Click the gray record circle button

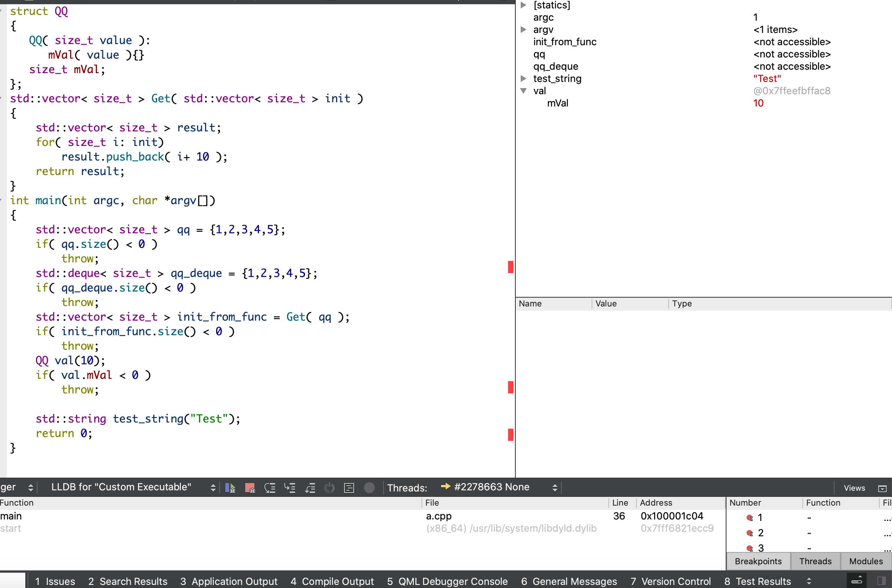point(369,487)
